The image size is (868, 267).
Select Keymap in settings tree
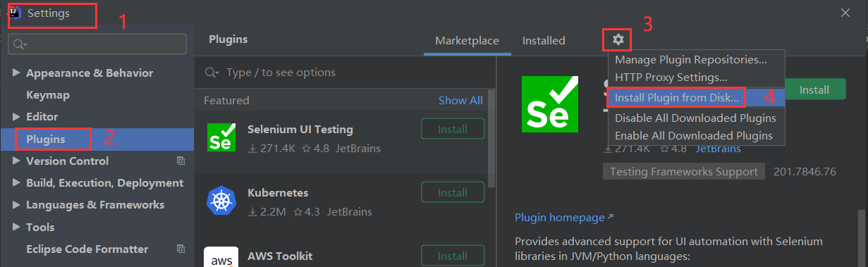[48, 95]
